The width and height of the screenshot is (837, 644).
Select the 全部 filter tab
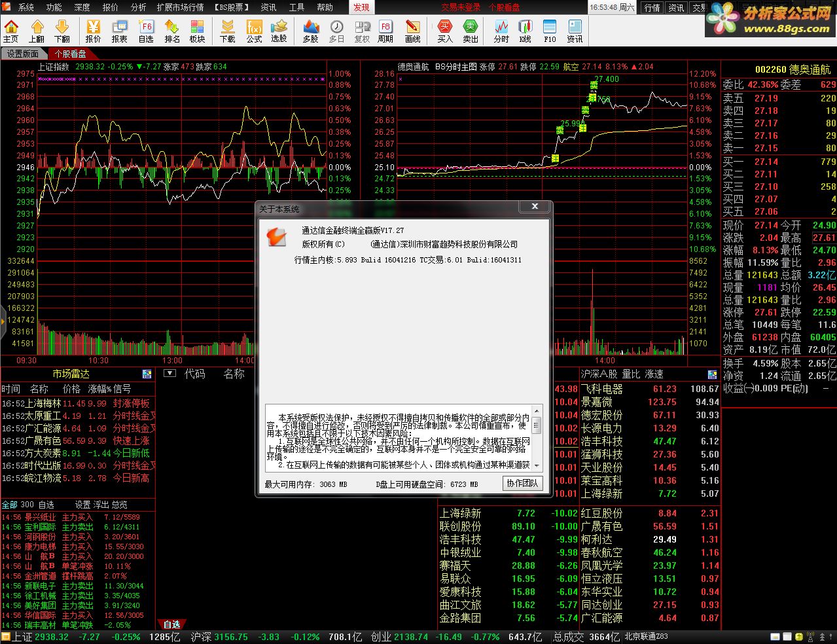pos(10,505)
